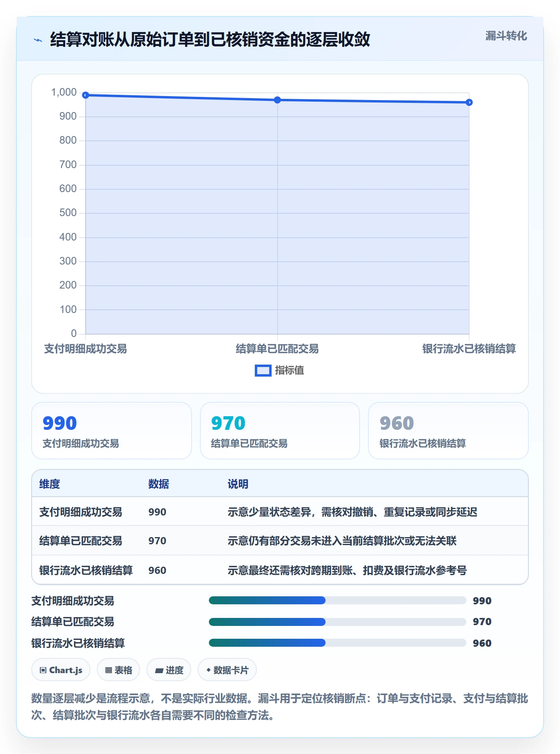
Task: Click table cell value 970
Action: click(157, 541)
